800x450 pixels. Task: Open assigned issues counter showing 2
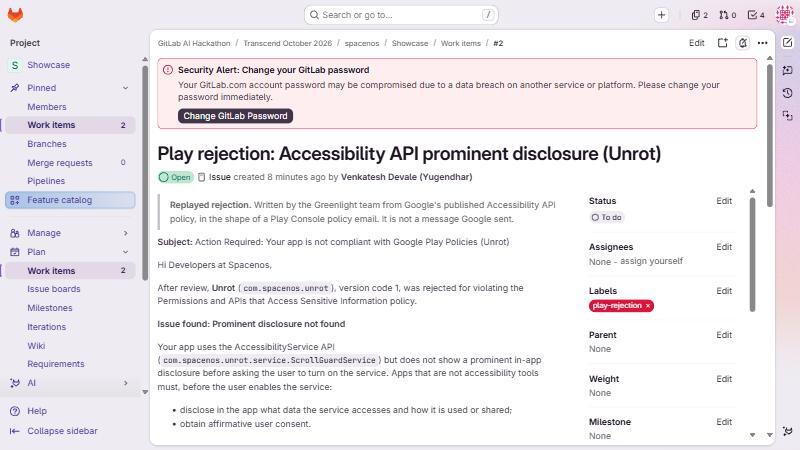pyautogui.click(x=699, y=15)
